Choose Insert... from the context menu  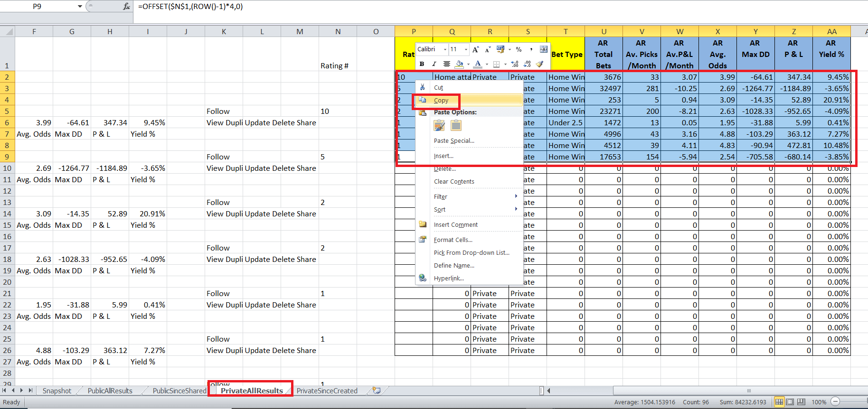point(469,156)
